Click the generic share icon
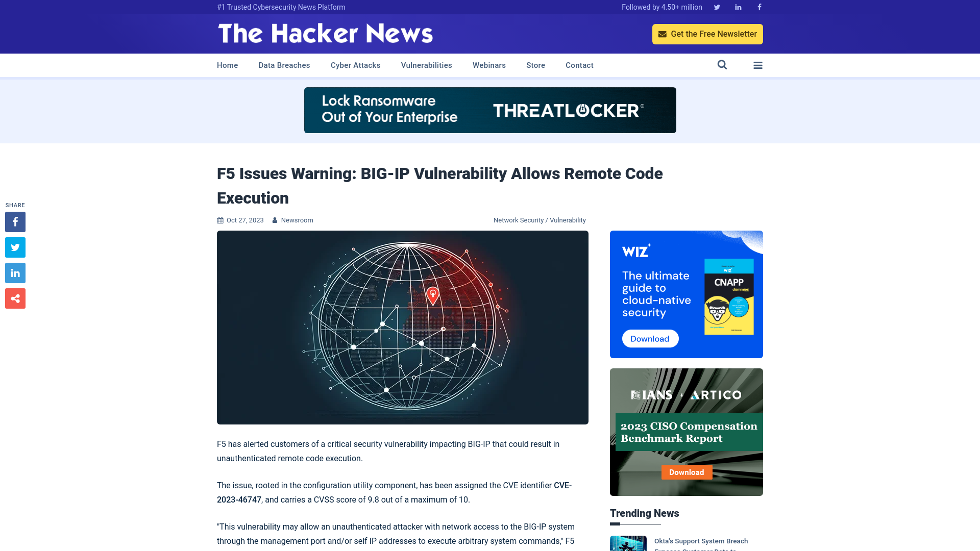This screenshot has height=551, width=980. [x=15, y=298]
